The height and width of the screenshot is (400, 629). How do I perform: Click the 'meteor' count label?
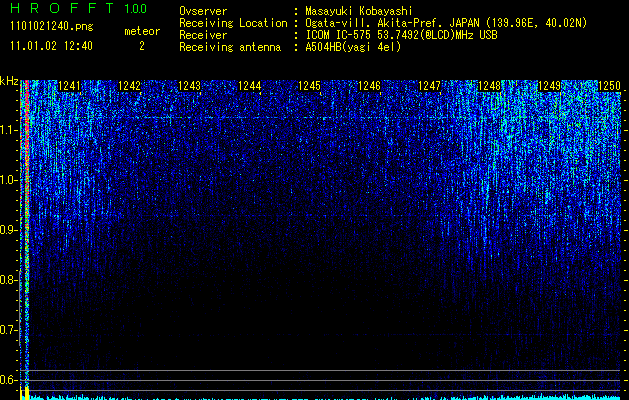[142, 31]
